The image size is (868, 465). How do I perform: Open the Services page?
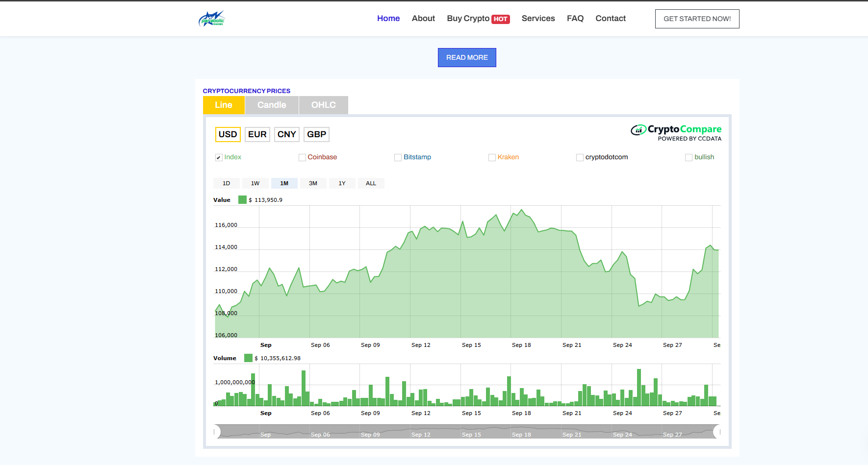[x=538, y=19]
